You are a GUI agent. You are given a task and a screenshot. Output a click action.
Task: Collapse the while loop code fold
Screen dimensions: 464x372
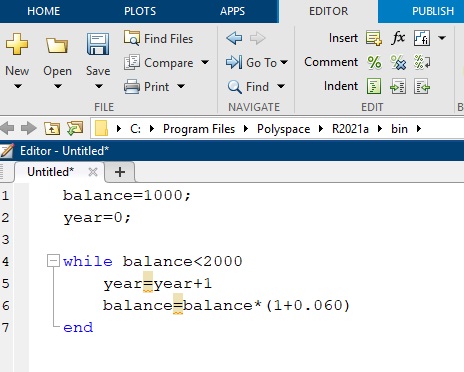tap(53, 261)
